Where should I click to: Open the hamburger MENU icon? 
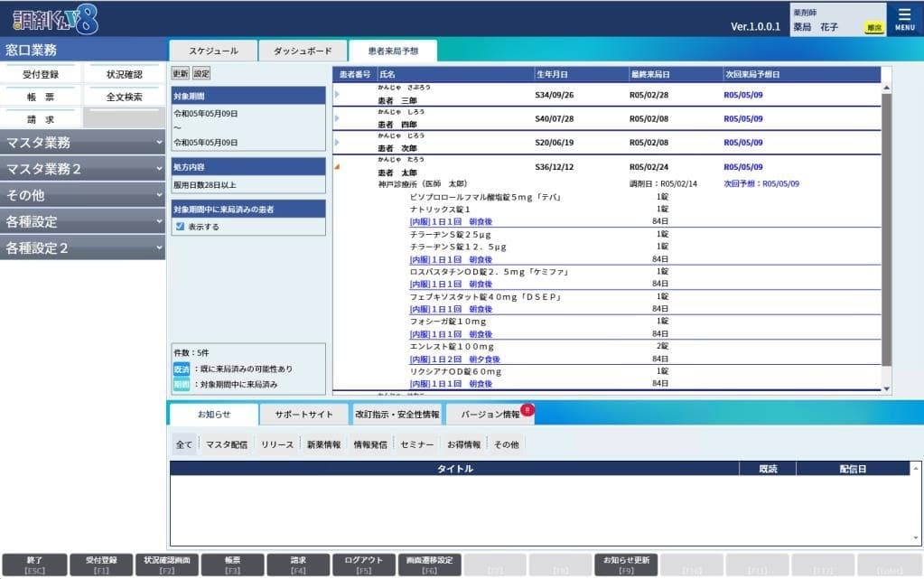click(x=904, y=18)
